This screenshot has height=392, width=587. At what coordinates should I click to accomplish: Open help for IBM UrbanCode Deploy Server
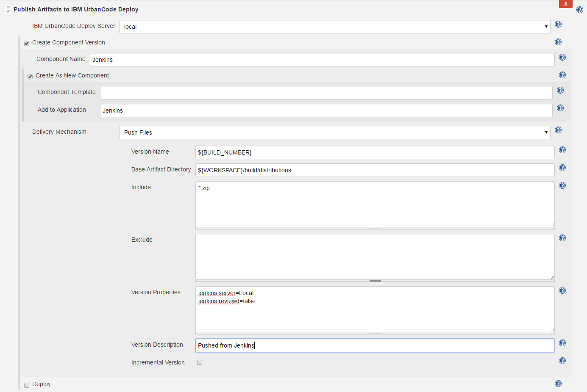click(x=558, y=25)
